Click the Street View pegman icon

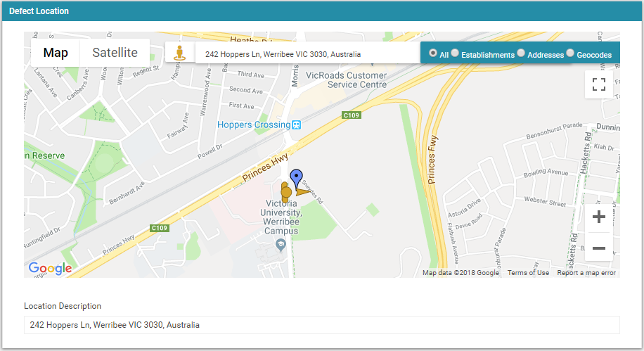pyautogui.click(x=179, y=53)
